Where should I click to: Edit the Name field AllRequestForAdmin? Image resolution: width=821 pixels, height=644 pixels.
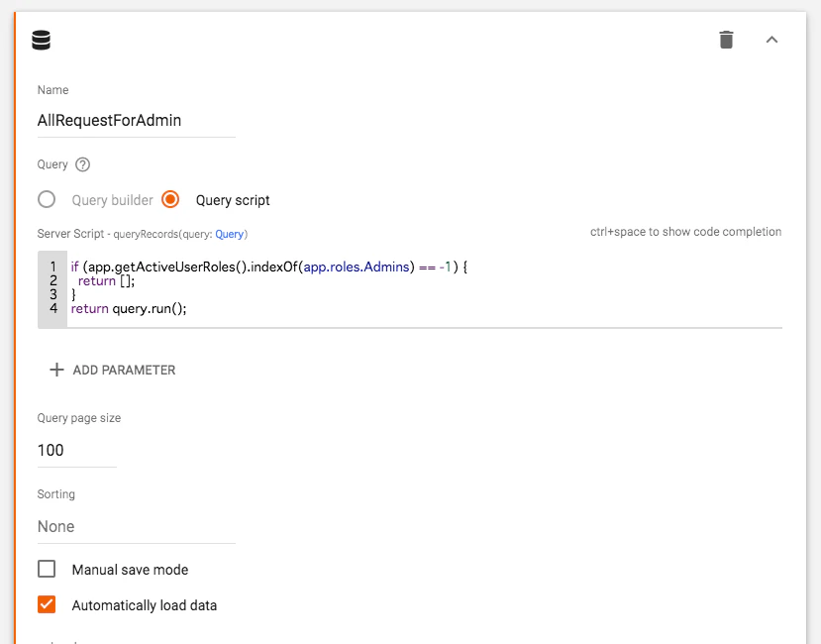[x=136, y=121]
